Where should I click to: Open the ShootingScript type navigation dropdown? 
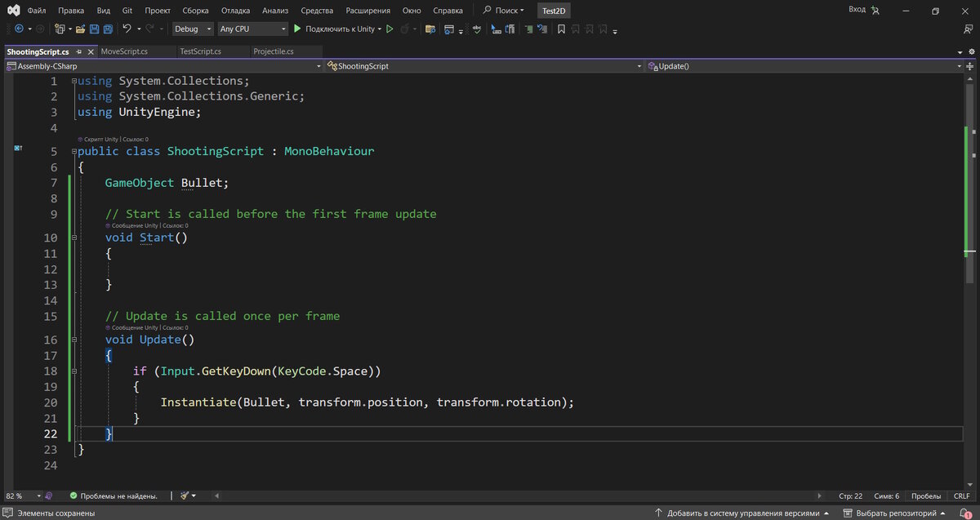coord(485,66)
